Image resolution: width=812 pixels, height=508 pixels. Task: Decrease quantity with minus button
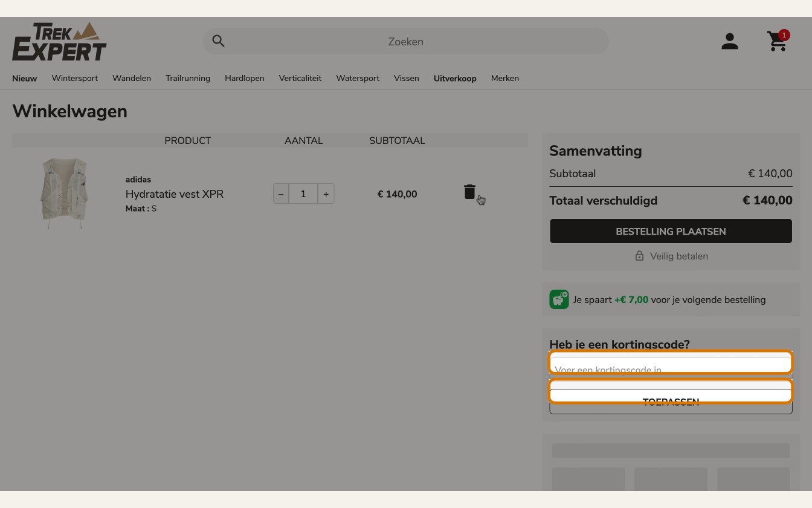tap(281, 194)
